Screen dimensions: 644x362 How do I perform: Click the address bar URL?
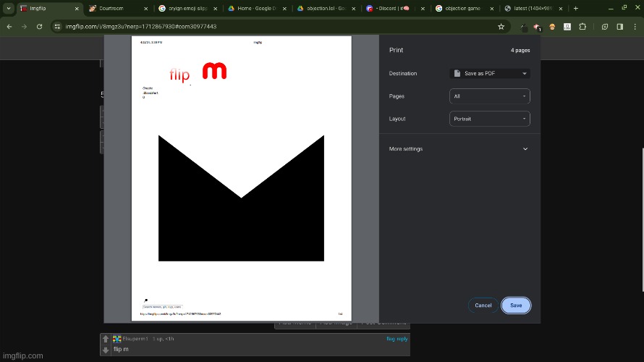(141, 27)
